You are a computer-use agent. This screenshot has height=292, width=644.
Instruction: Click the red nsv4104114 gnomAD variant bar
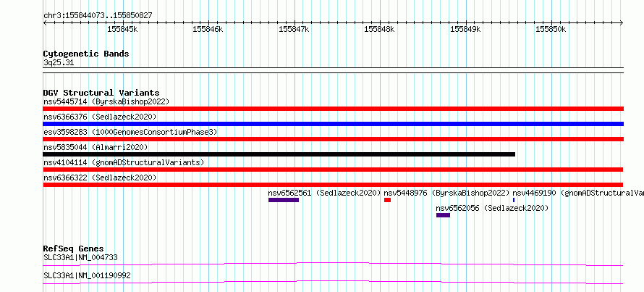tap(333, 170)
